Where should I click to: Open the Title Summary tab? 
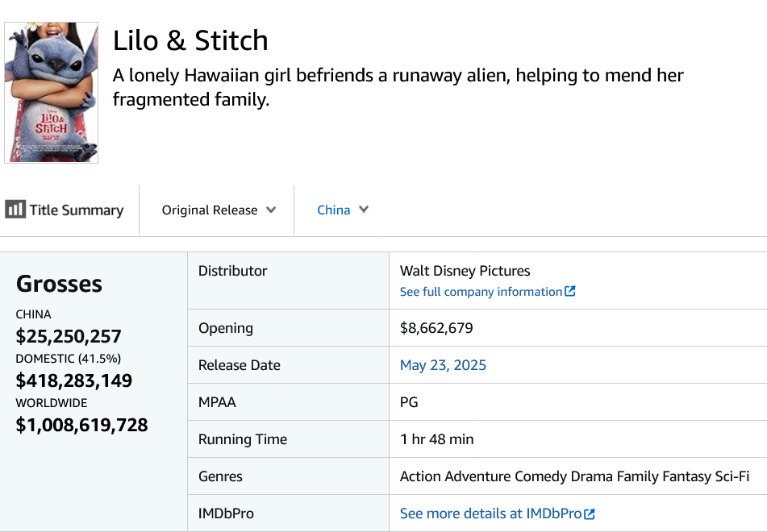point(65,210)
